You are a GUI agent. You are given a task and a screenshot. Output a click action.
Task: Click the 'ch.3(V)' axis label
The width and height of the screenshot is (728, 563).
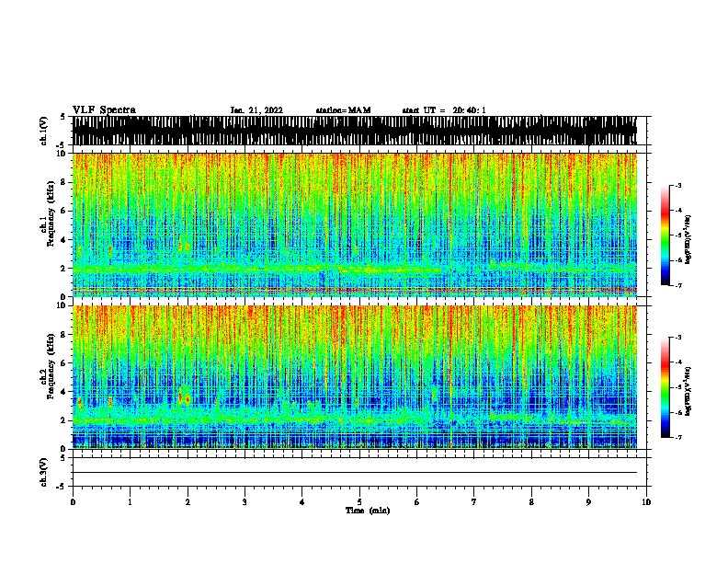click(x=44, y=472)
